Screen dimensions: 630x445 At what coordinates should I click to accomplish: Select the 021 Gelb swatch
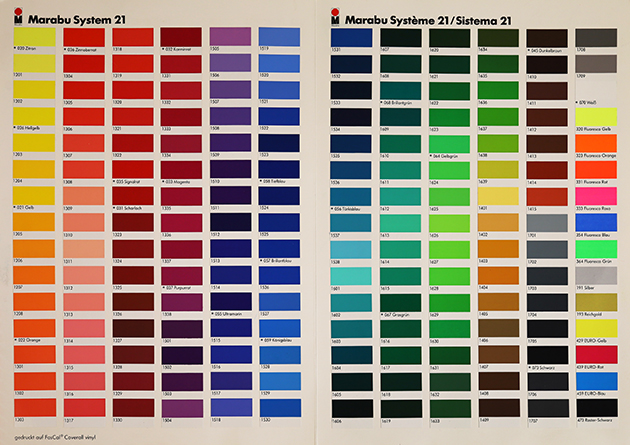pos(35,196)
